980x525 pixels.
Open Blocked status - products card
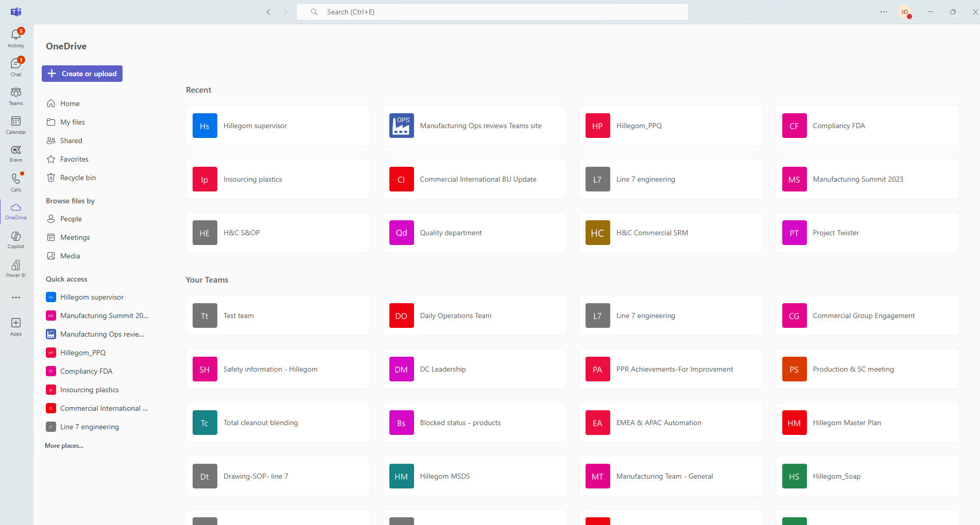click(x=474, y=423)
